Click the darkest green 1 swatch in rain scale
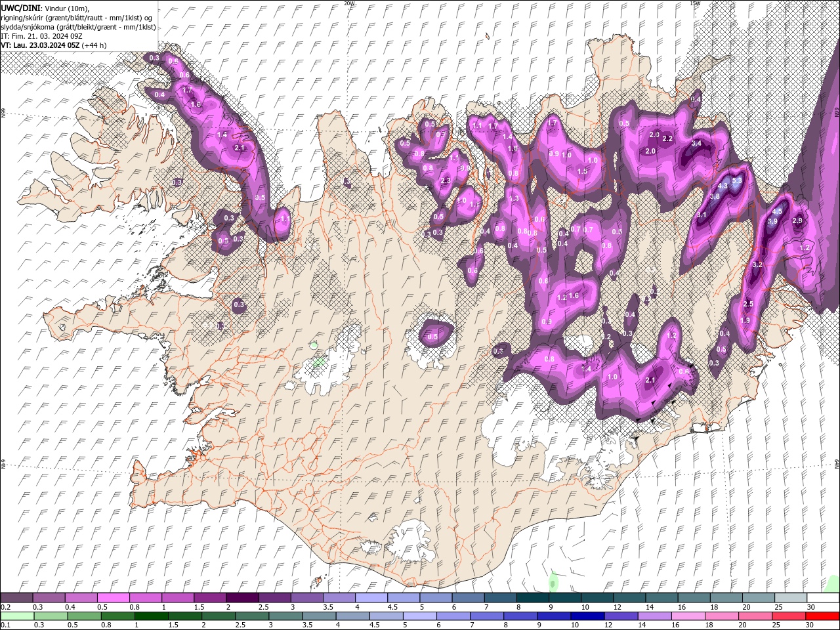 click(x=152, y=616)
